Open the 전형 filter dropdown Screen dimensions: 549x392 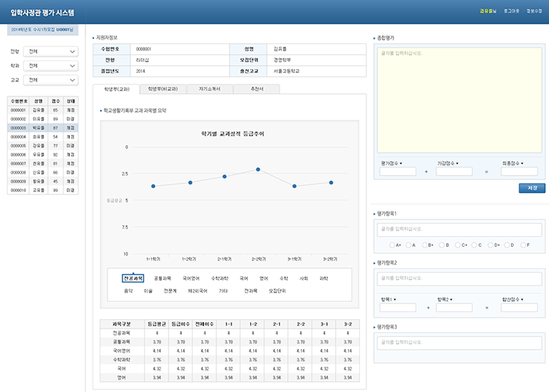coord(51,52)
